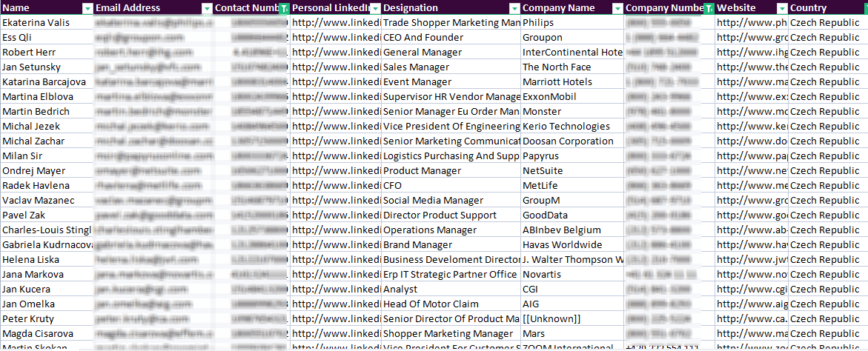Click the Milan Sir name cell
Screen dimensions: 868x351
(x=47, y=156)
